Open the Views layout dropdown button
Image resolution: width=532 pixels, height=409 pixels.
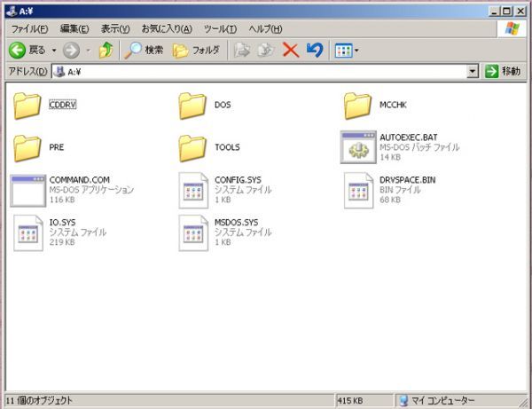346,51
